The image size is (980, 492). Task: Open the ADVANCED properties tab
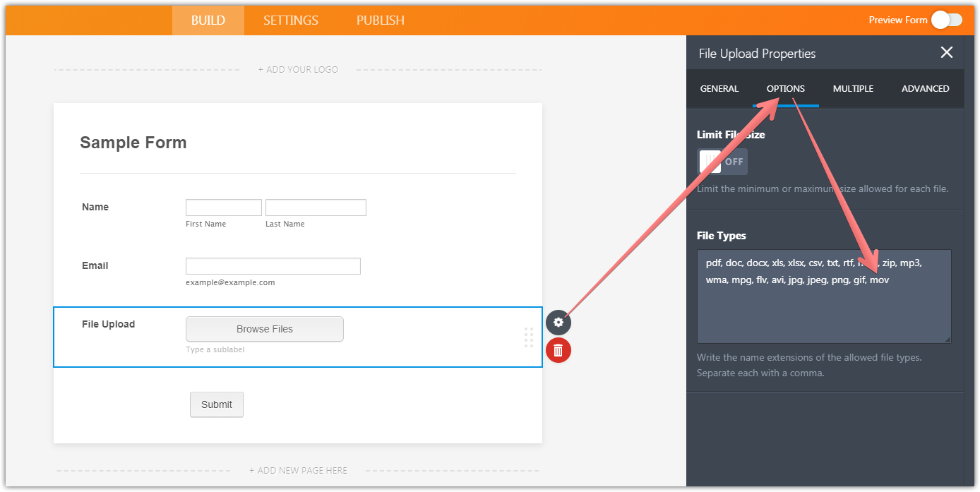[x=925, y=89]
